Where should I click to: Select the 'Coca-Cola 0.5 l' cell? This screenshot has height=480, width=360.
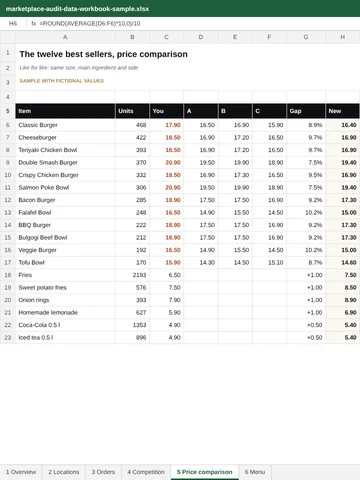click(65, 325)
